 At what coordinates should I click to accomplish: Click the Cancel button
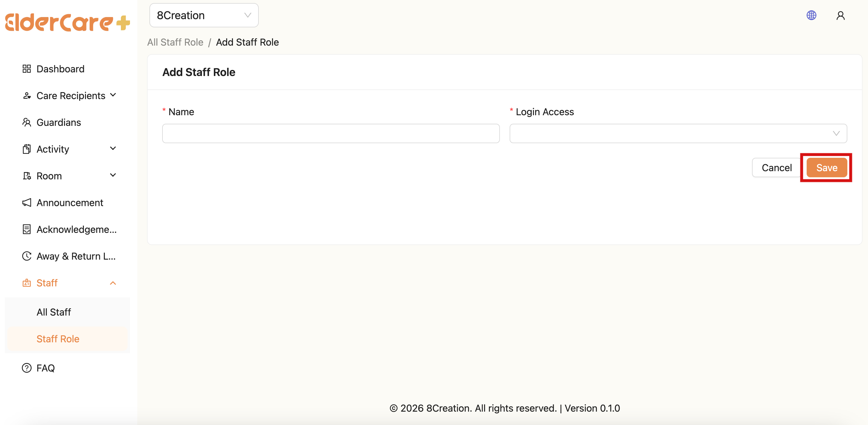click(776, 168)
